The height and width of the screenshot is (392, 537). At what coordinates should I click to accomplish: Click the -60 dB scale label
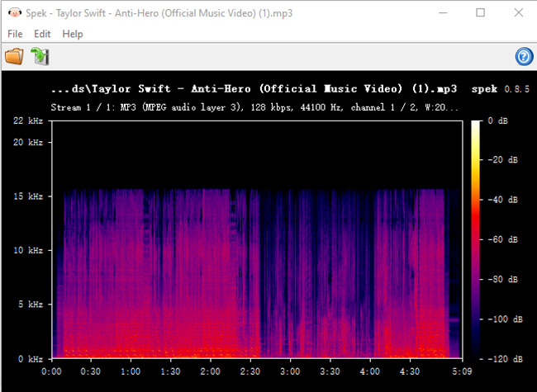502,239
